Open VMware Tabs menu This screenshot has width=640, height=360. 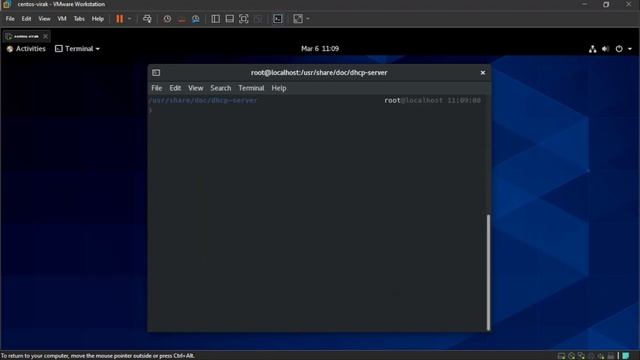click(79, 19)
